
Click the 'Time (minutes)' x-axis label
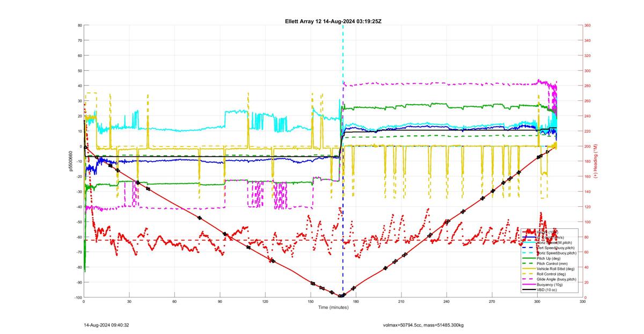(x=333, y=307)
